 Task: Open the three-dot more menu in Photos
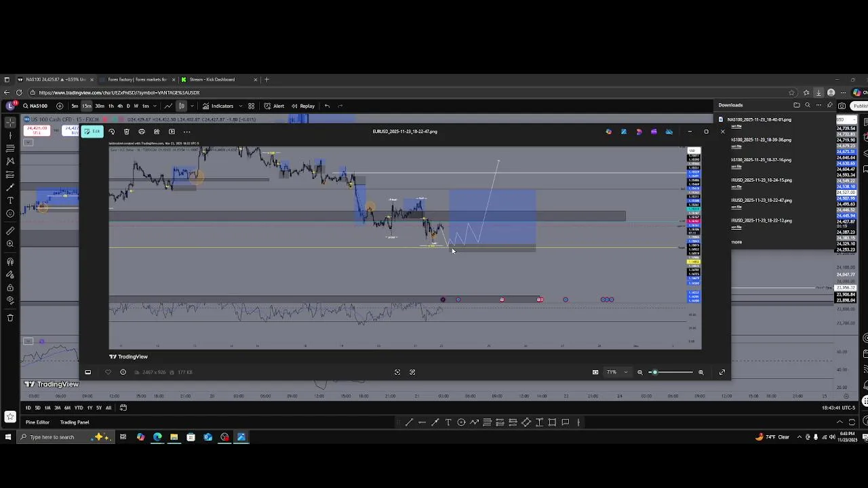186,131
